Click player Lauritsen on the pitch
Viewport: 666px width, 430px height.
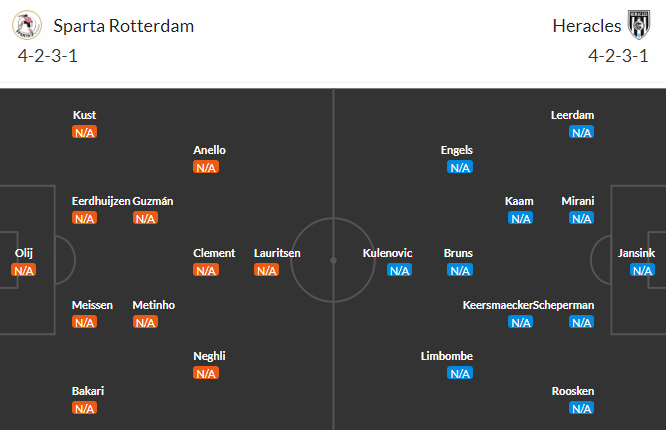277,253
